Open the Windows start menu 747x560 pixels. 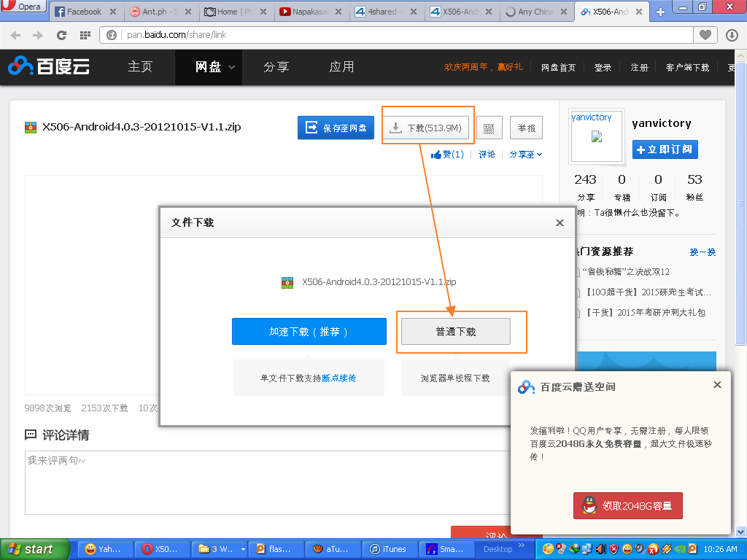click(x=33, y=549)
